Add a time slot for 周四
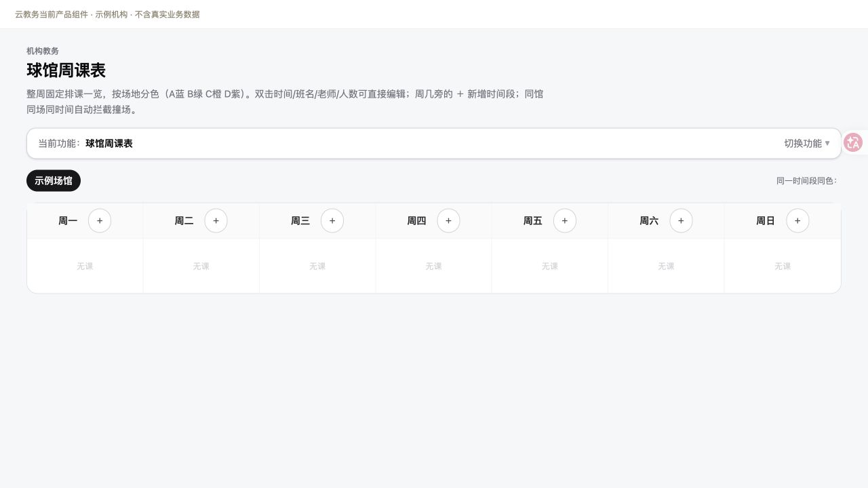 click(448, 221)
